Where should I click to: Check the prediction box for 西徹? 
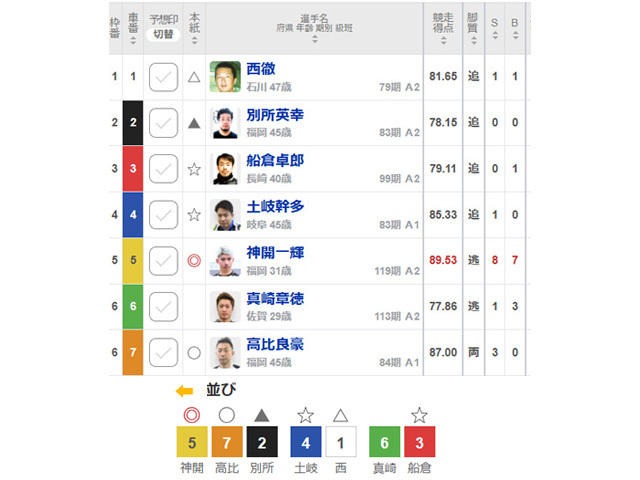pyautogui.click(x=163, y=77)
